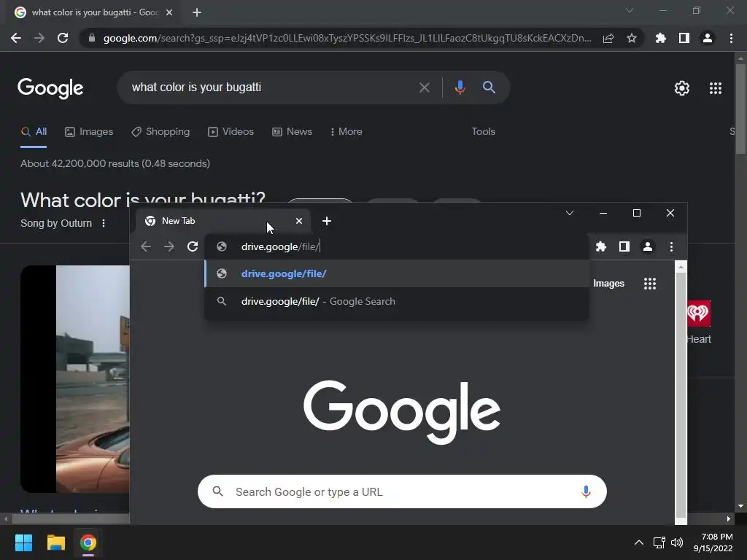Open search Tools

pos(483,131)
